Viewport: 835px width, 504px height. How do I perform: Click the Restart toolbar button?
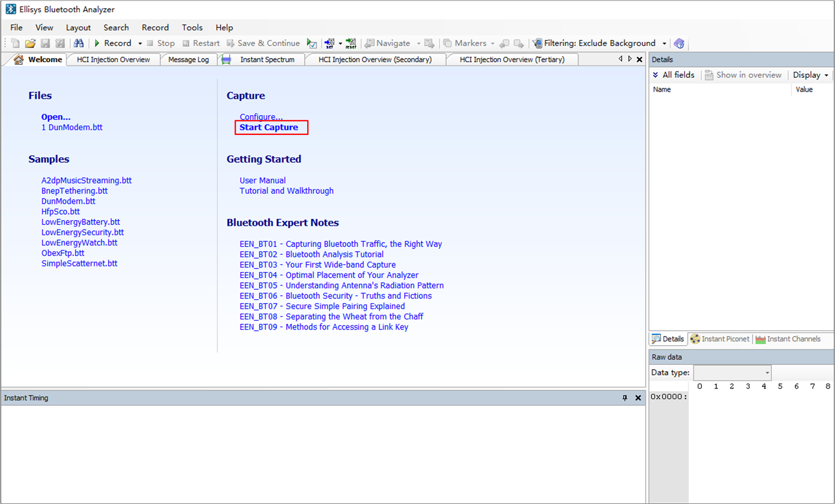[x=201, y=44]
